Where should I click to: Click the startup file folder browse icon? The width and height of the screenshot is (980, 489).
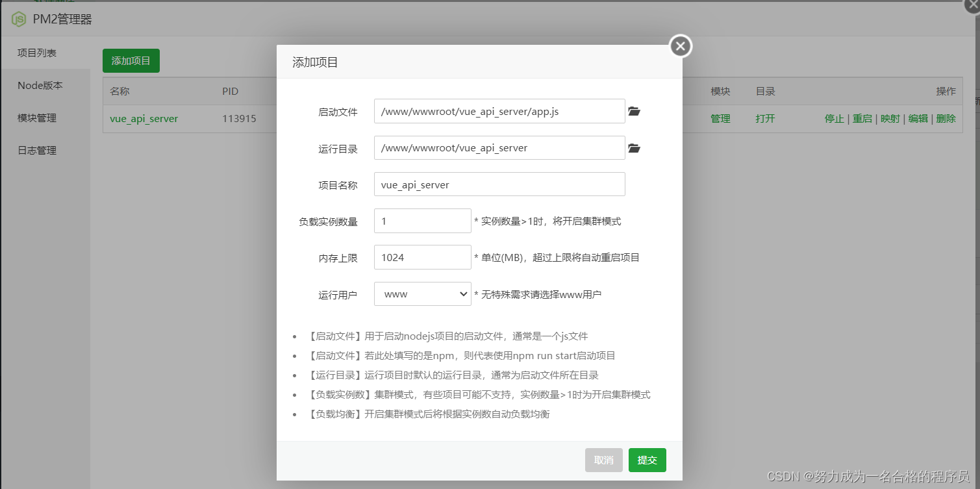tap(634, 112)
